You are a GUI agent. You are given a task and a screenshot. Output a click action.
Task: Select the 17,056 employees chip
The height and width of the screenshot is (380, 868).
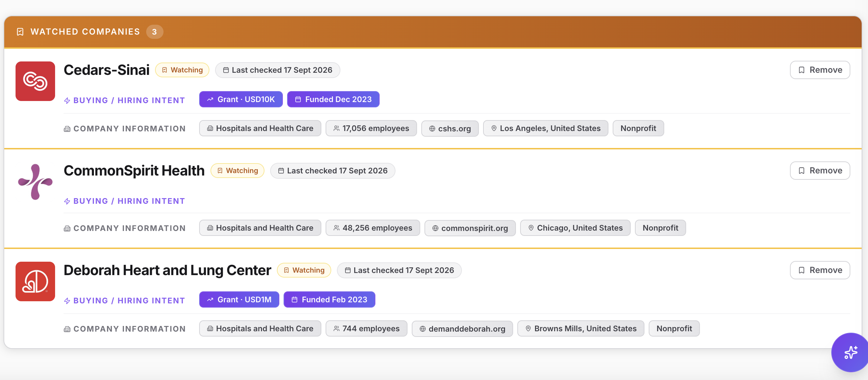coord(371,128)
